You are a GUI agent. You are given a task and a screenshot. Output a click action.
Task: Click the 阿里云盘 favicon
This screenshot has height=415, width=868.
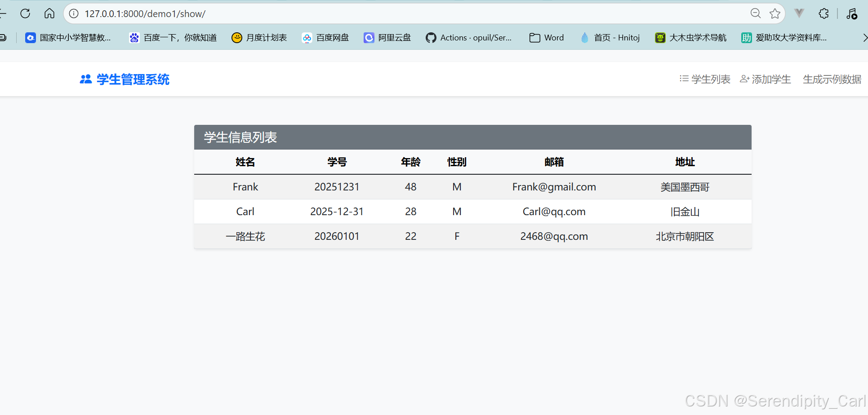[x=369, y=38]
